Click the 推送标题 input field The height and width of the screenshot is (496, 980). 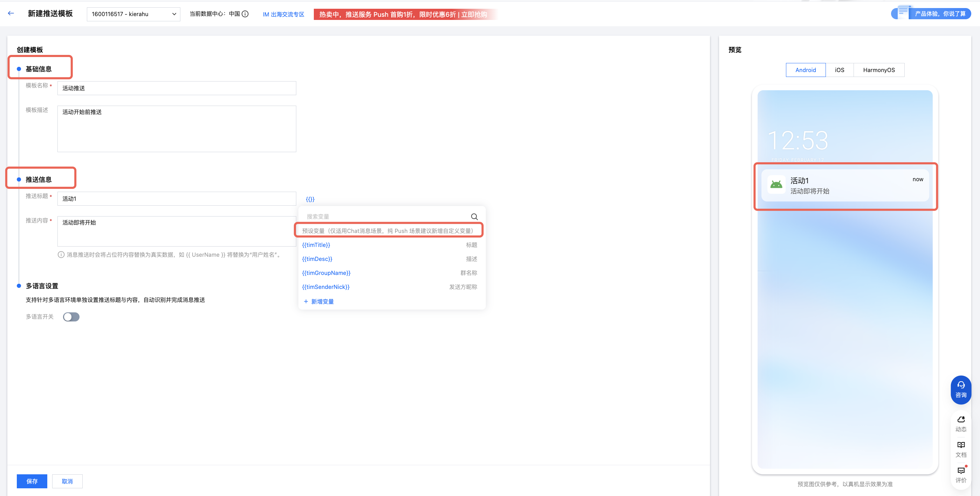click(x=177, y=199)
